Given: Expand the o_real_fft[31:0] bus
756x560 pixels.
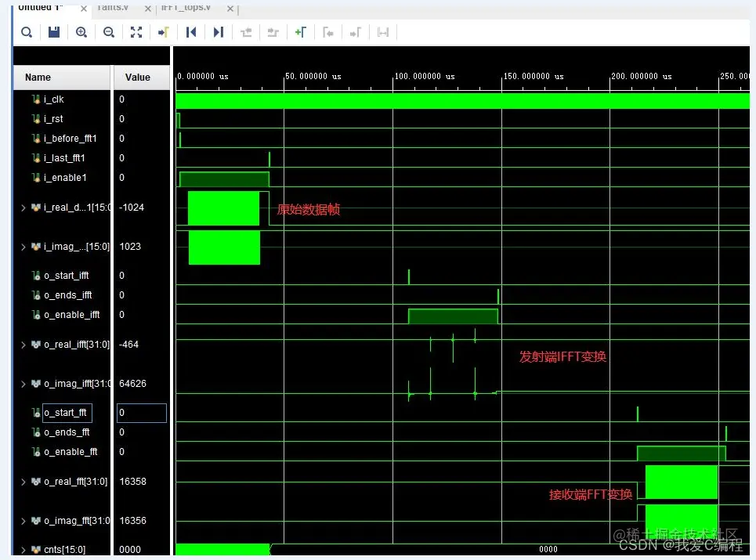Looking at the screenshot, I should pos(24,482).
